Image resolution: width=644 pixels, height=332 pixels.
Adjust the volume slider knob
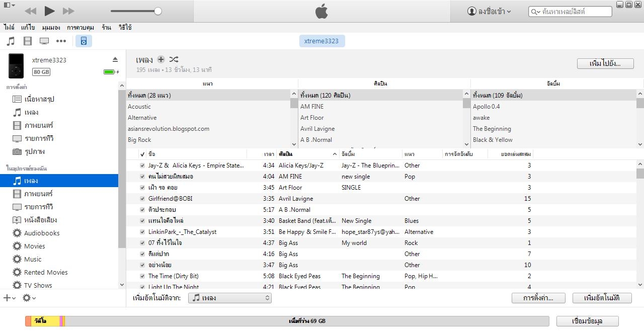pos(158,11)
